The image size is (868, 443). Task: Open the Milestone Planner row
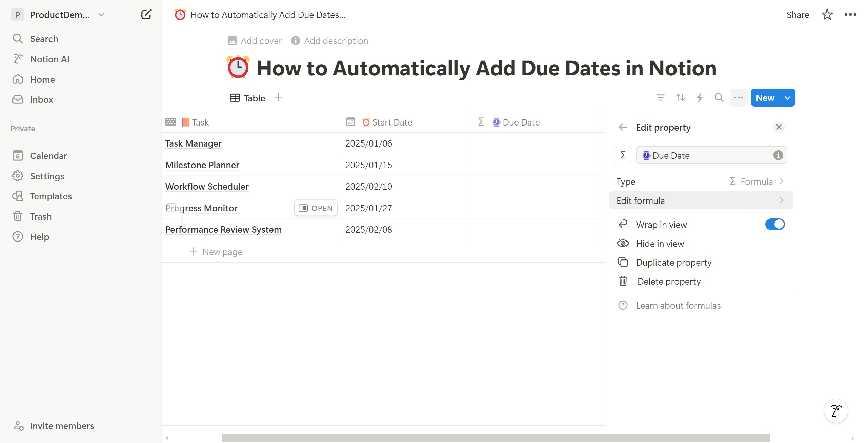[202, 165]
